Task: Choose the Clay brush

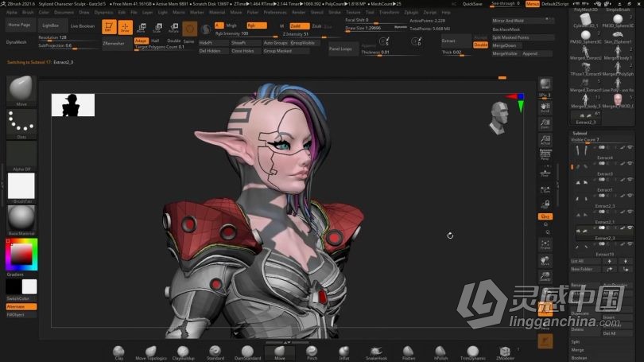Action: (118, 353)
